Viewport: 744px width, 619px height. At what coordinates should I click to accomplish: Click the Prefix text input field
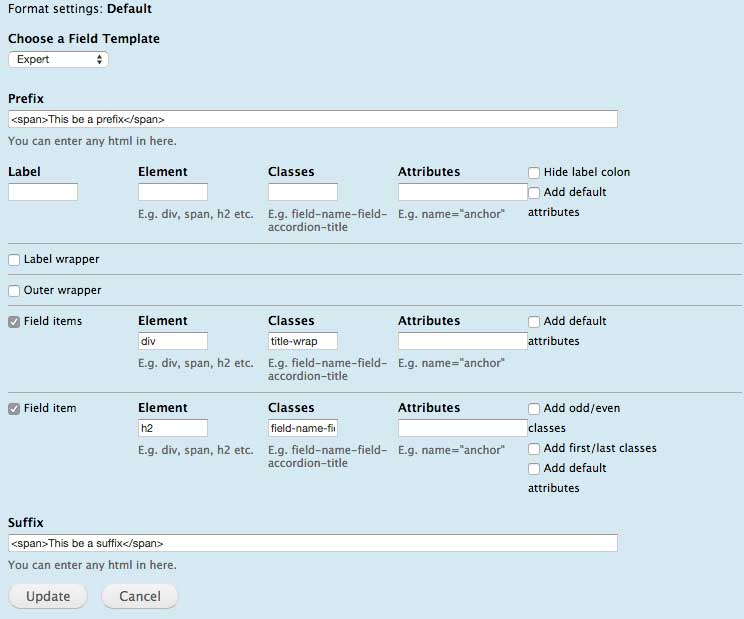click(312, 119)
